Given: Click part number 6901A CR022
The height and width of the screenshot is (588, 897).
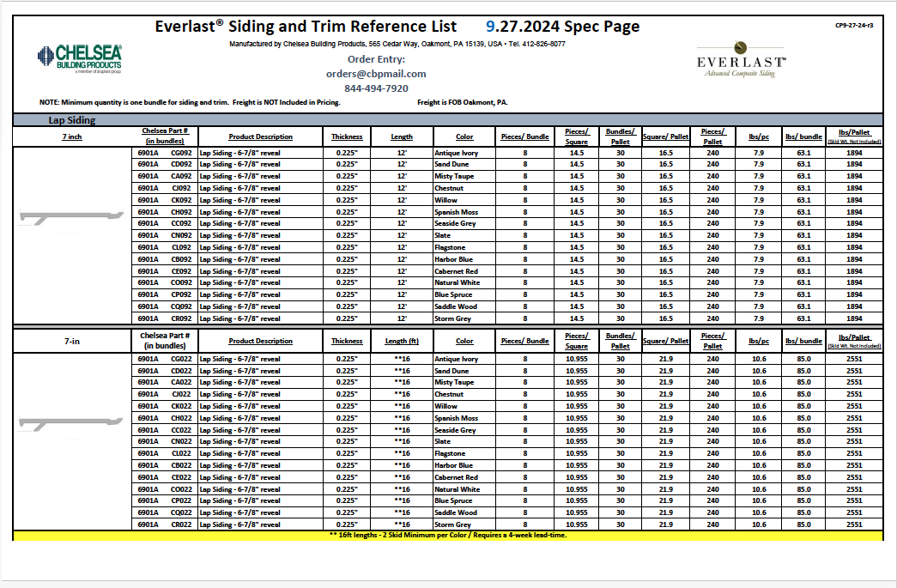Looking at the screenshot, I should (165, 524).
